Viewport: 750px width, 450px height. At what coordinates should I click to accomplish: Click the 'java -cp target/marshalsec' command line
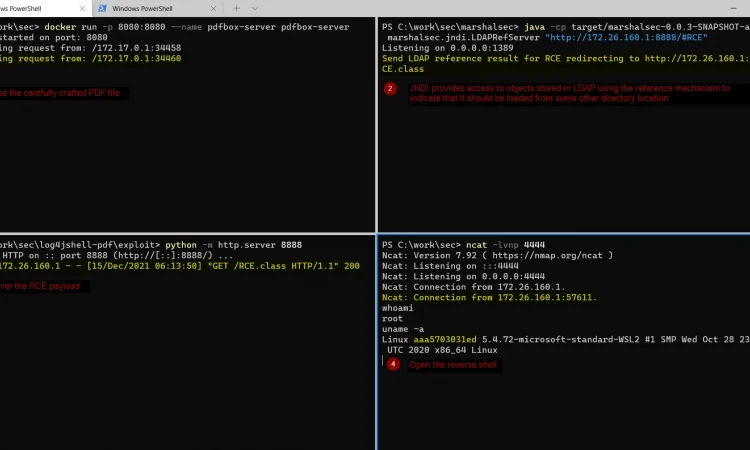click(566, 27)
